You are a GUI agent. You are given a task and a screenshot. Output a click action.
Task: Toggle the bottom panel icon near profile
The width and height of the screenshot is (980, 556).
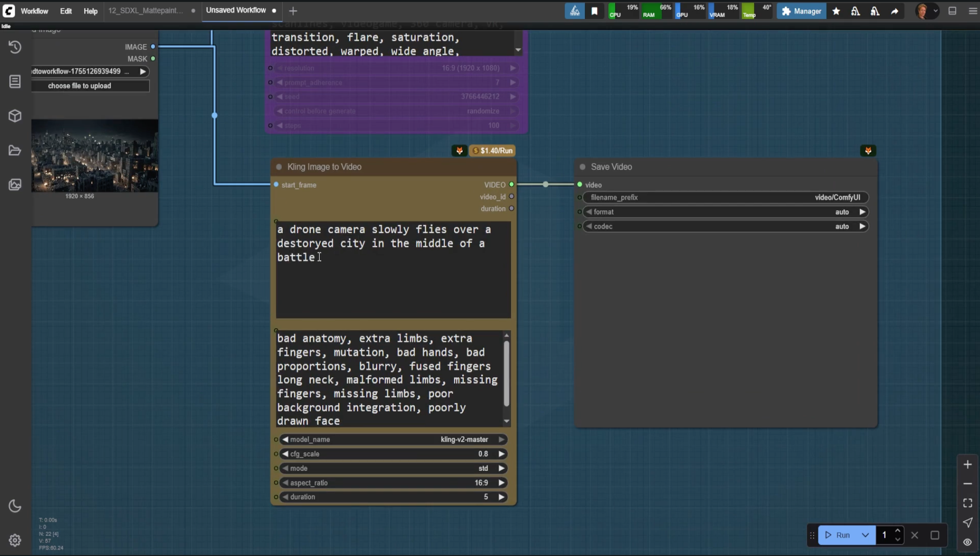952,11
